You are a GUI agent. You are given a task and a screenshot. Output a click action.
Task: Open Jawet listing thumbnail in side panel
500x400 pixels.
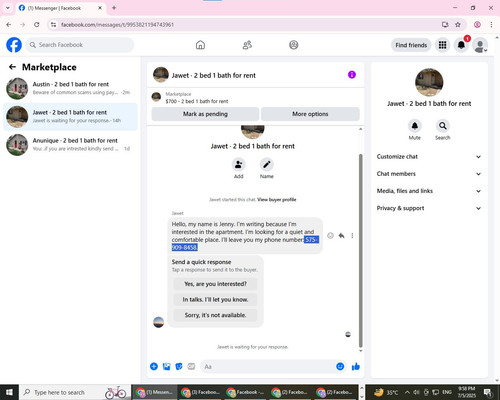pyautogui.click(x=429, y=82)
